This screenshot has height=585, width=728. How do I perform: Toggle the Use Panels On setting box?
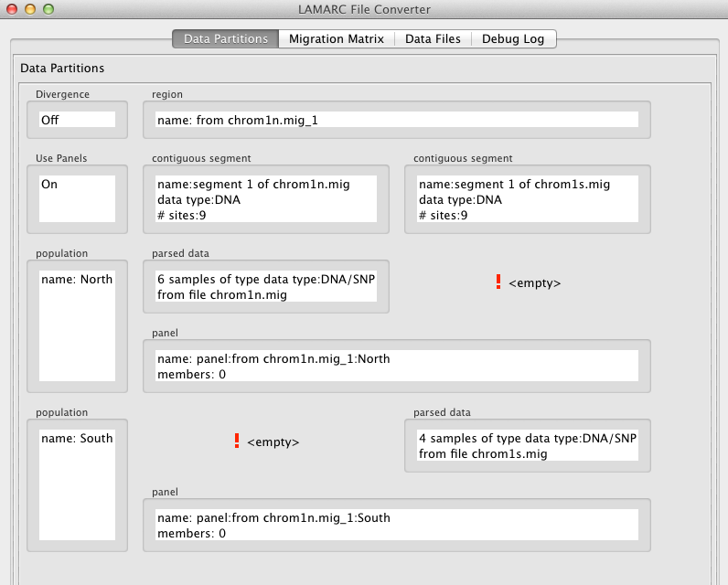point(77,199)
